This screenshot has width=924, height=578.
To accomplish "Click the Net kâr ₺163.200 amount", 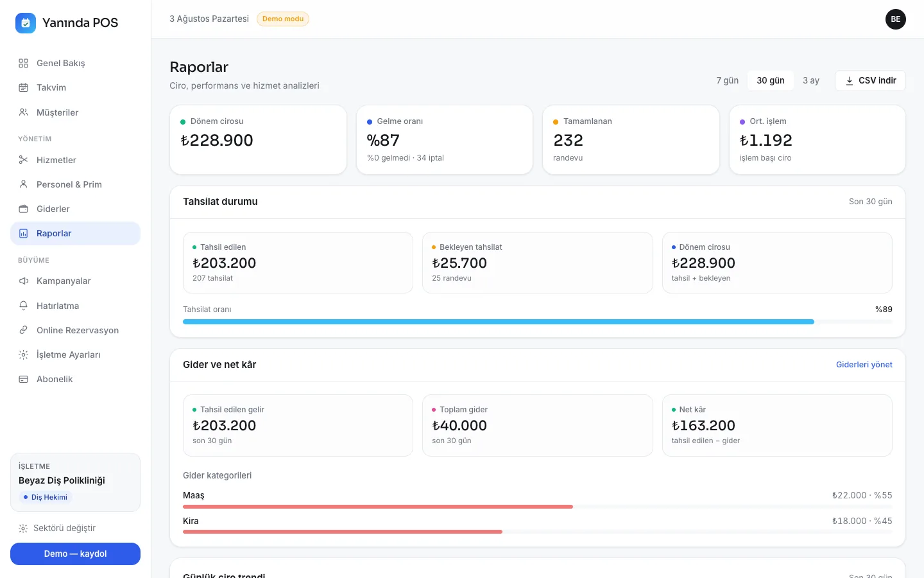I will pyautogui.click(x=703, y=426).
